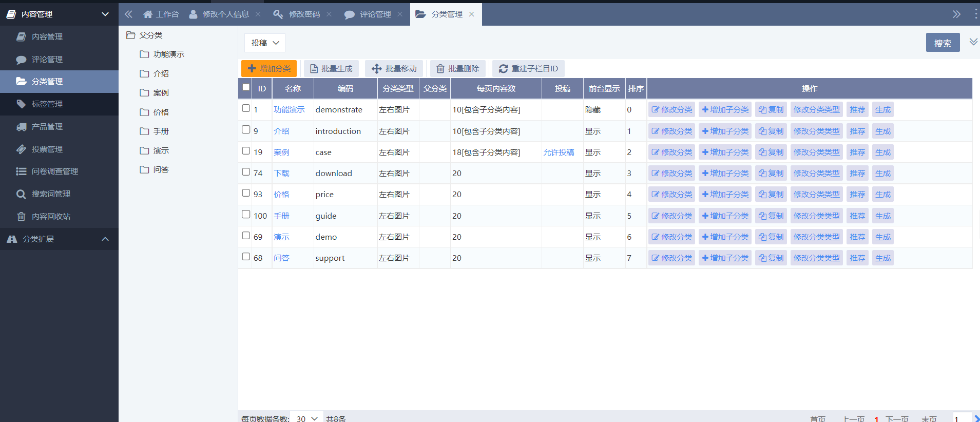Click the 产品管理 truck icon in sidebar
Viewport: 980px width, 422px height.
pos(21,127)
